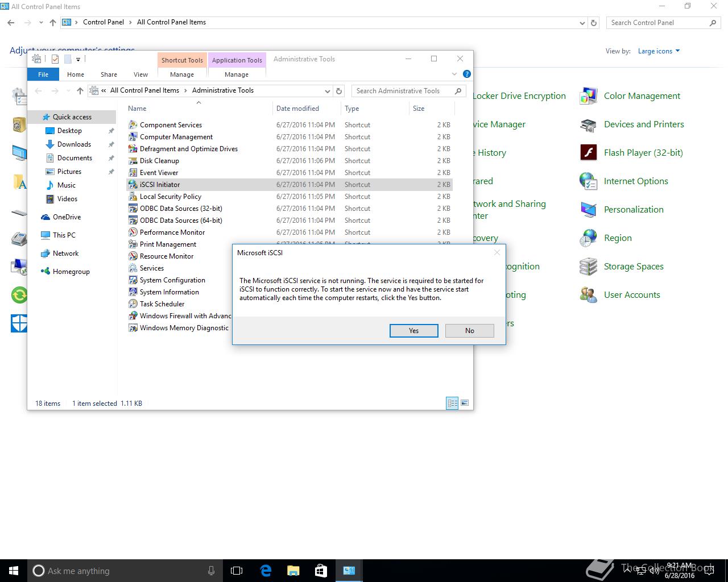Expand the ribbon with the chevron
Image resolution: width=728 pixels, height=582 pixels.
tap(454, 74)
